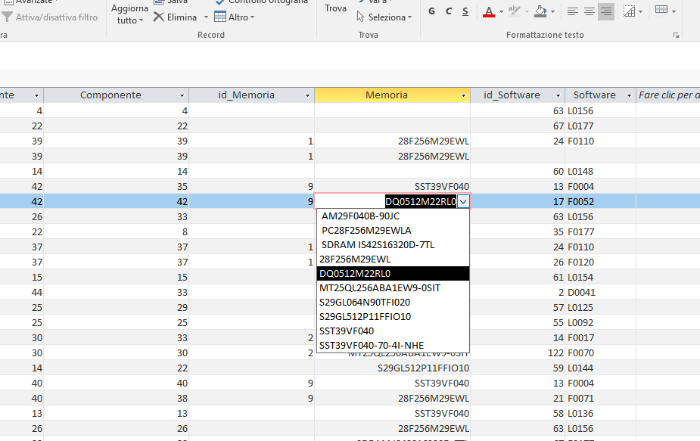Click the L0177 Software cell
Viewport: 700px width, 441px height.
click(600, 126)
